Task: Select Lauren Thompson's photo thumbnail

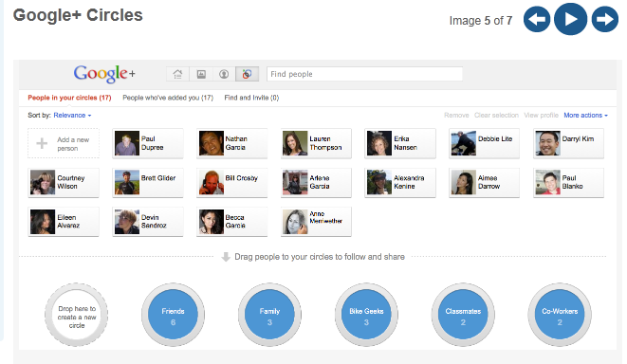Action: (295, 143)
